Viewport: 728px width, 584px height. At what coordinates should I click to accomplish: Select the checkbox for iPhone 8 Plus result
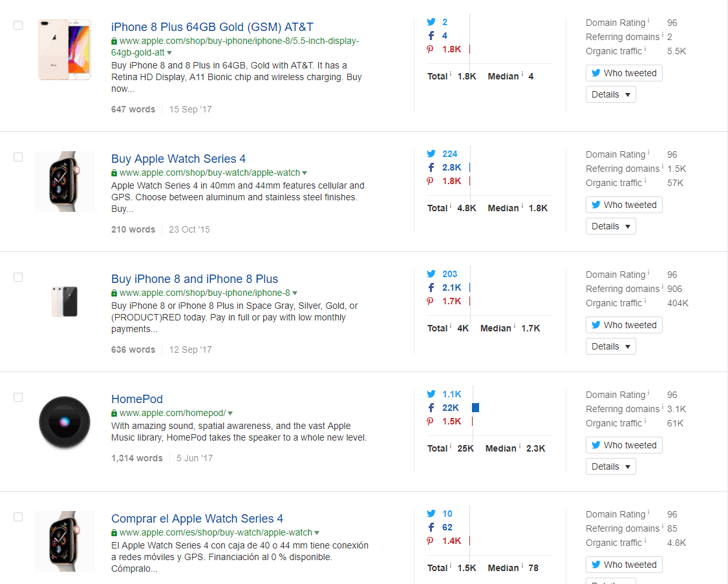(x=18, y=25)
